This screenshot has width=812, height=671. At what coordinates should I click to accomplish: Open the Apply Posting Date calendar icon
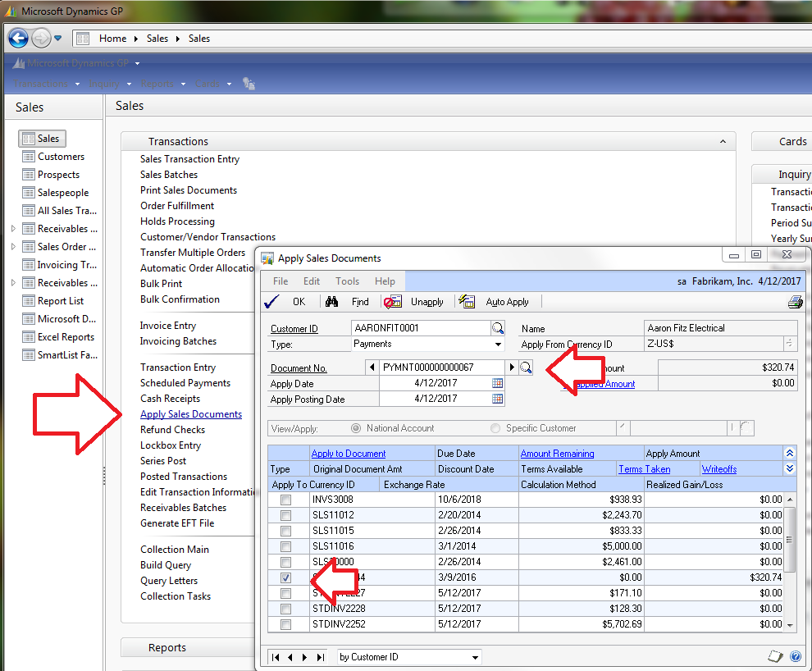pos(497,399)
